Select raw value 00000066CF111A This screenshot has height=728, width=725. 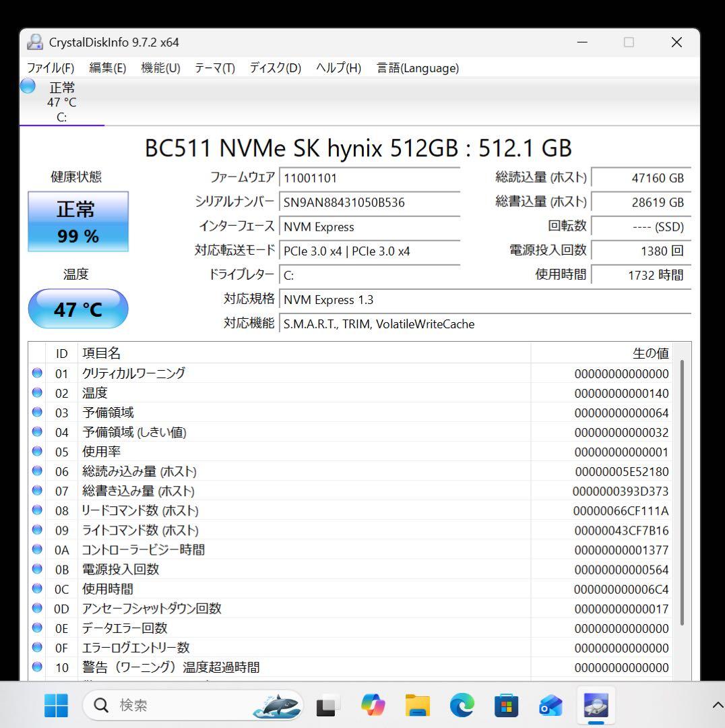(x=621, y=511)
